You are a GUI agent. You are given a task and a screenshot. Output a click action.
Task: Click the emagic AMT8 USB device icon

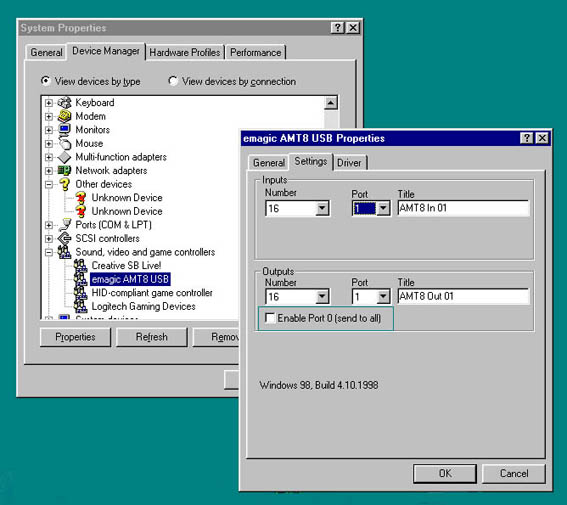click(x=81, y=279)
